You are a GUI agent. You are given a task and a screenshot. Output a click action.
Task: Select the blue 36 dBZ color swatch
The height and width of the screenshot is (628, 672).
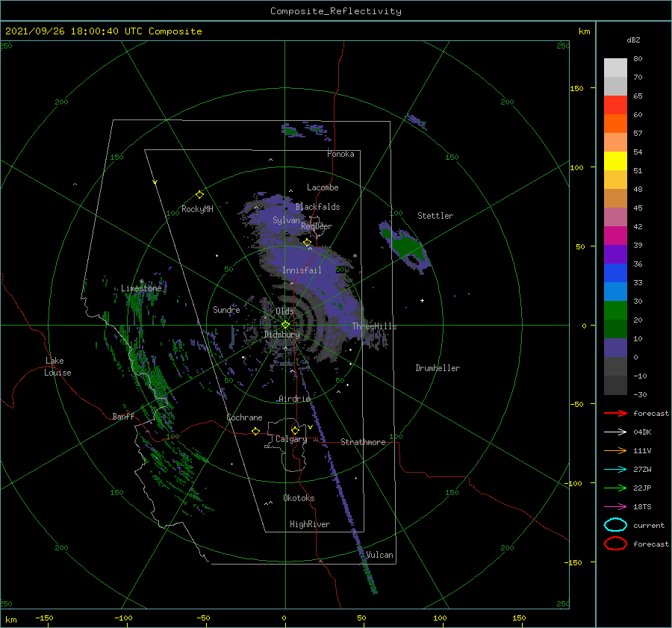pos(615,273)
